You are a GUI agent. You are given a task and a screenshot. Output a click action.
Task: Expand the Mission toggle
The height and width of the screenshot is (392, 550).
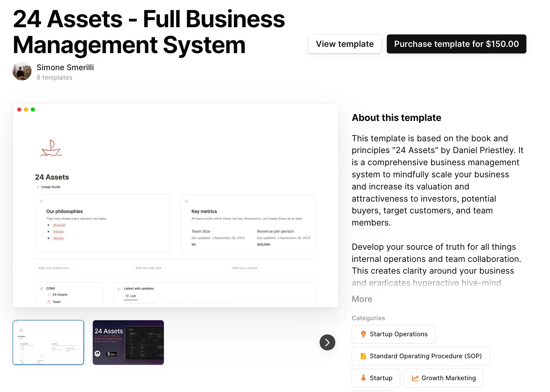point(49,225)
